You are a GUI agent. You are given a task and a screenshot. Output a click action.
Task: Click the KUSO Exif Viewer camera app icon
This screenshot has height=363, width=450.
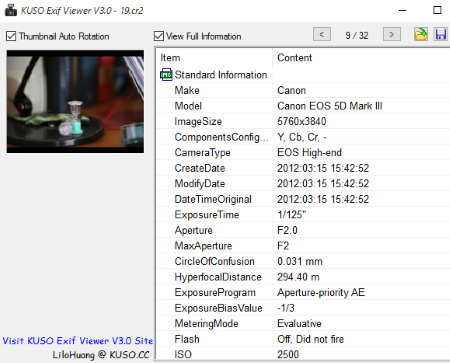pyautogui.click(x=11, y=10)
